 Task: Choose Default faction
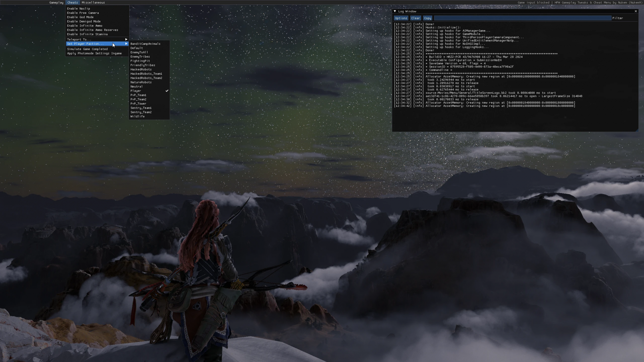click(x=149, y=48)
